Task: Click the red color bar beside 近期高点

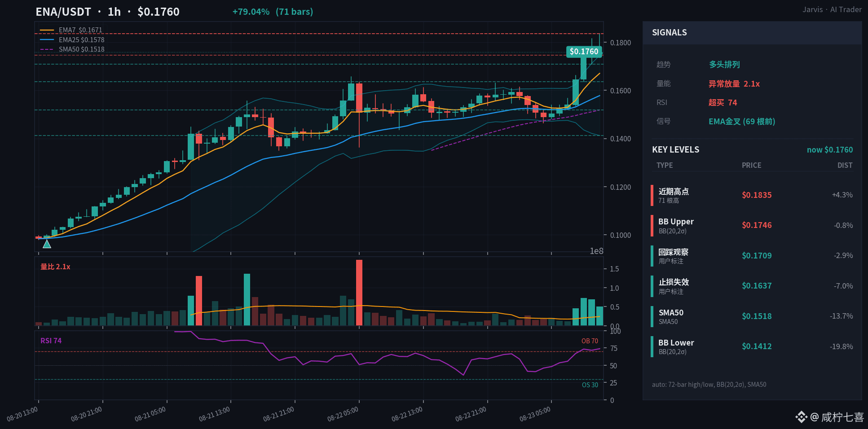Action: point(652,195)
